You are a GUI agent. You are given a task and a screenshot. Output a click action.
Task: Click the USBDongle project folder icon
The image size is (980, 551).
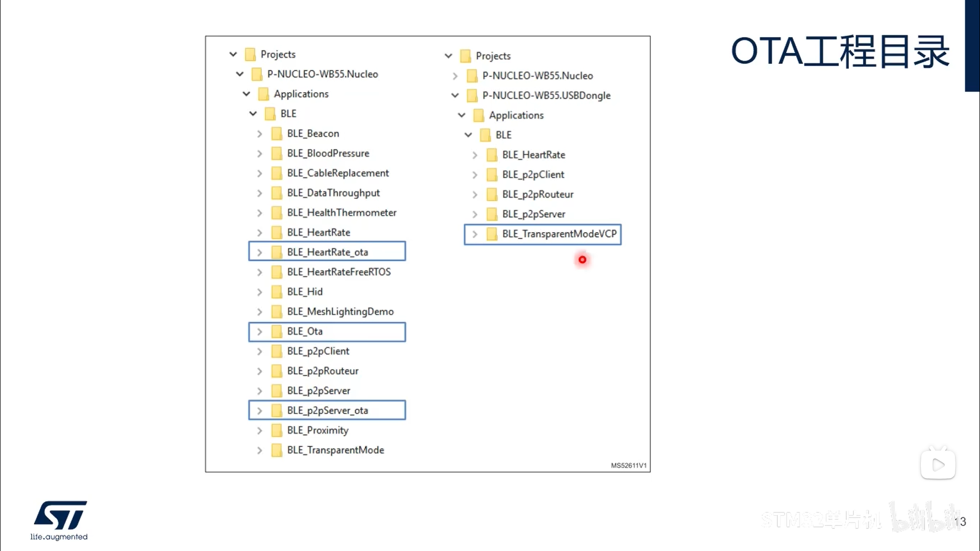pos(472,95)
